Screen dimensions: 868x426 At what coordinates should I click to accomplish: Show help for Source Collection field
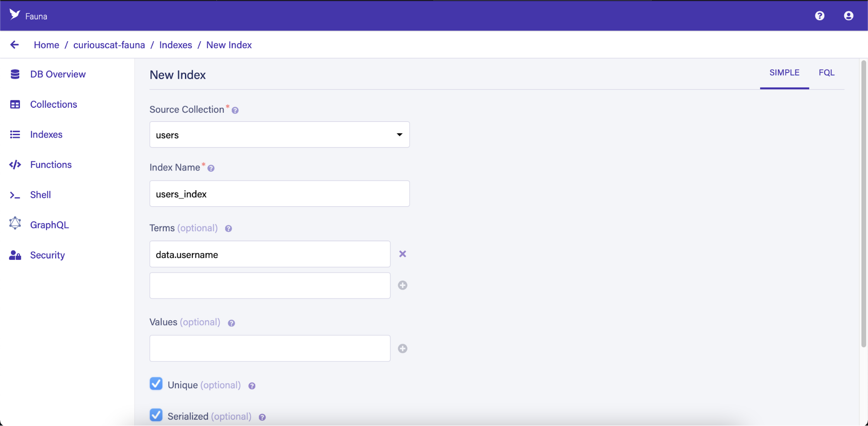click(235, 110)
